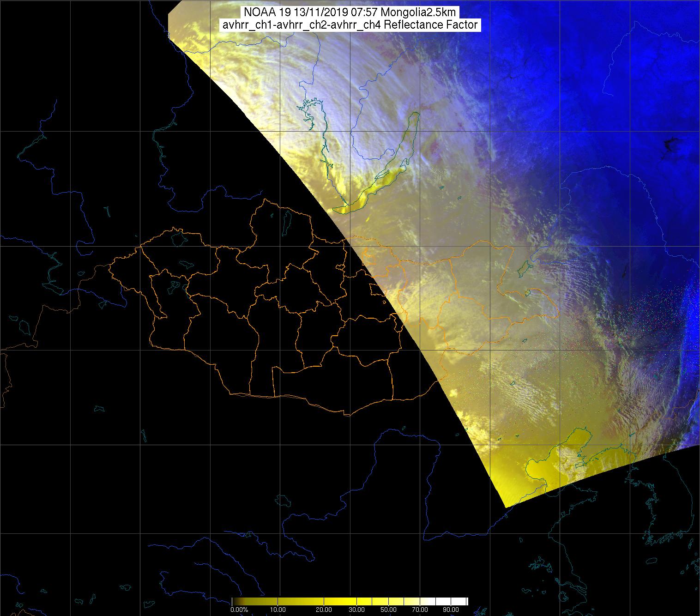Click the "10.00" color scale label
Viewport: 700px width, 616px height.
click(279, 610)
